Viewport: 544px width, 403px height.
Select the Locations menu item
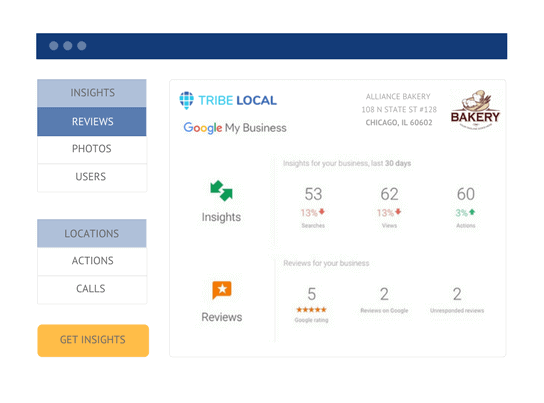(92, 233)
